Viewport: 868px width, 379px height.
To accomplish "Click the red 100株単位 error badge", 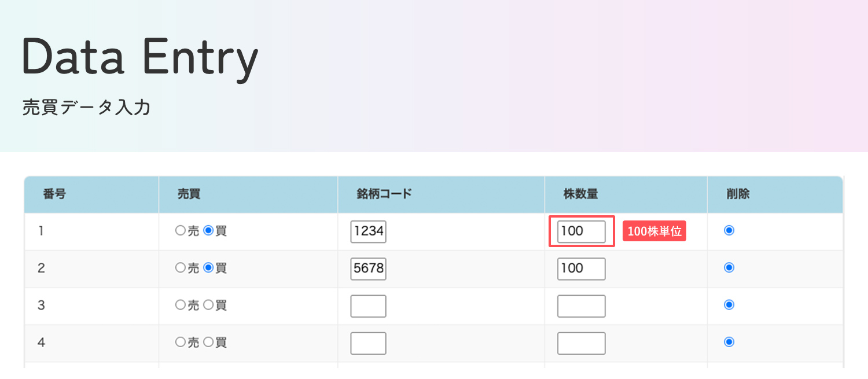I will 654,232.
